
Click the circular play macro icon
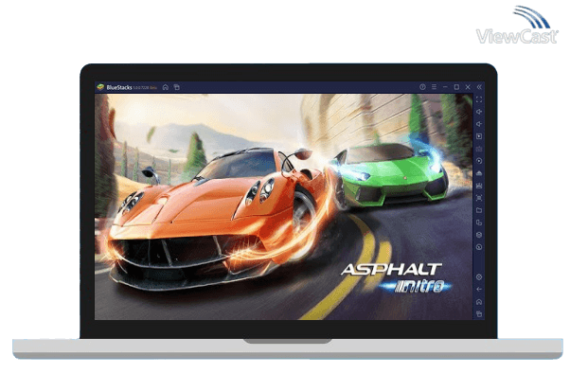tap(479, 161)
